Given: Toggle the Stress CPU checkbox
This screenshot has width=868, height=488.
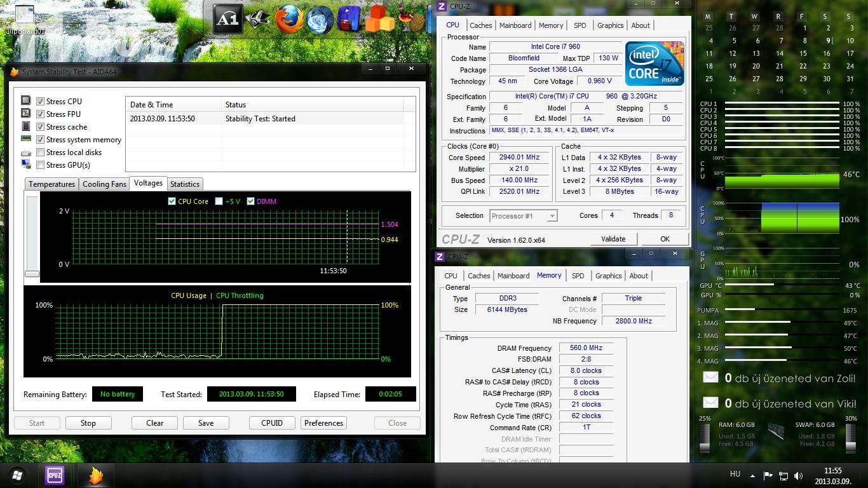Looking at the screenshot, I should [40, 101].
